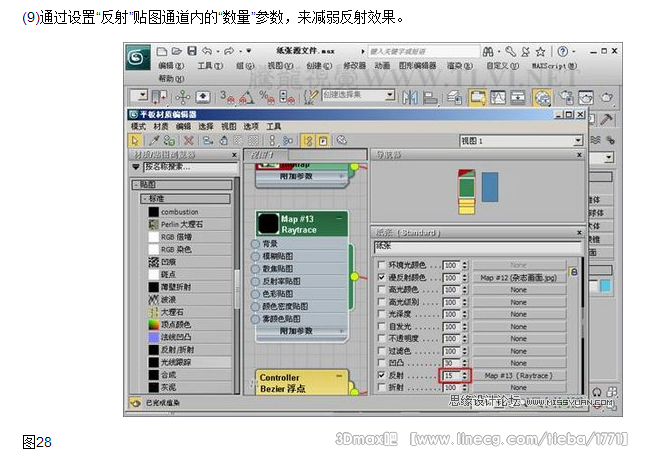Open the hammer Utilities panel tab

pos(606,120)
